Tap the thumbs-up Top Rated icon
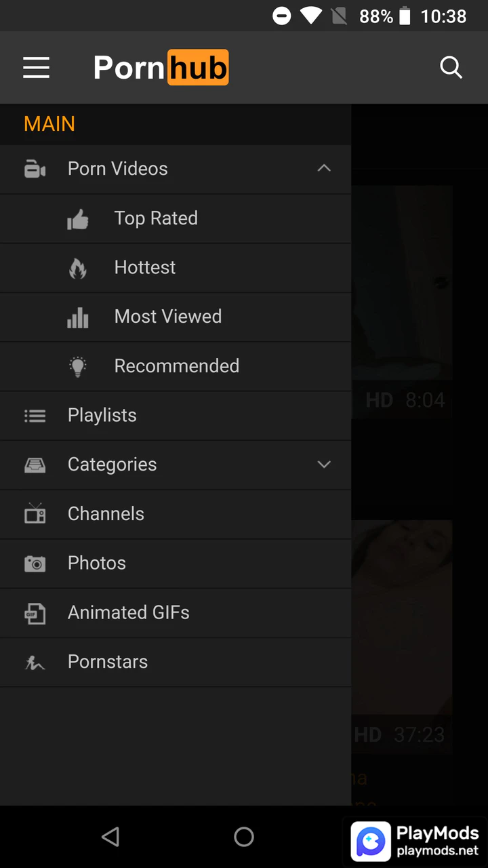 click(x=78, y=219)
